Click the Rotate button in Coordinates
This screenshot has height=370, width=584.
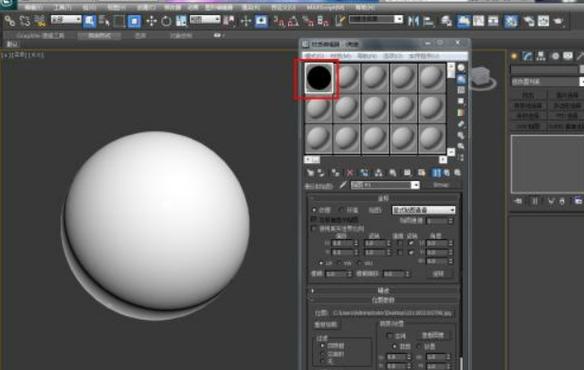click(438, 274)
